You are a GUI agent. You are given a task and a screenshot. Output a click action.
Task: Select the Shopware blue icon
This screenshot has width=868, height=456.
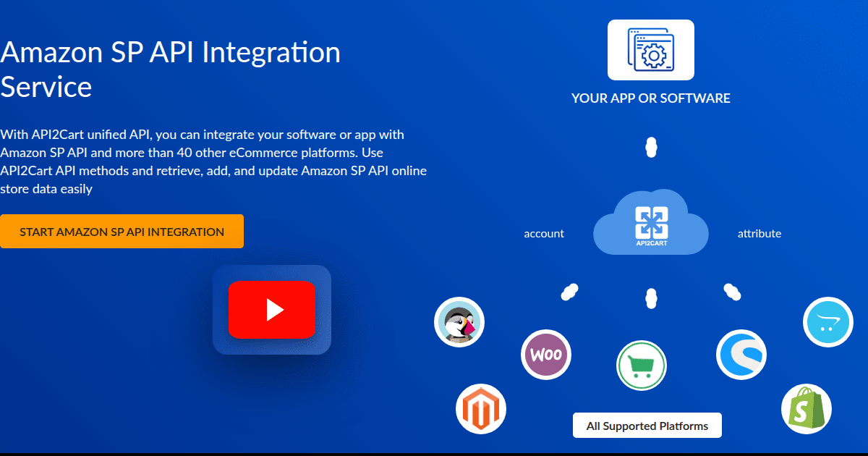741,355
